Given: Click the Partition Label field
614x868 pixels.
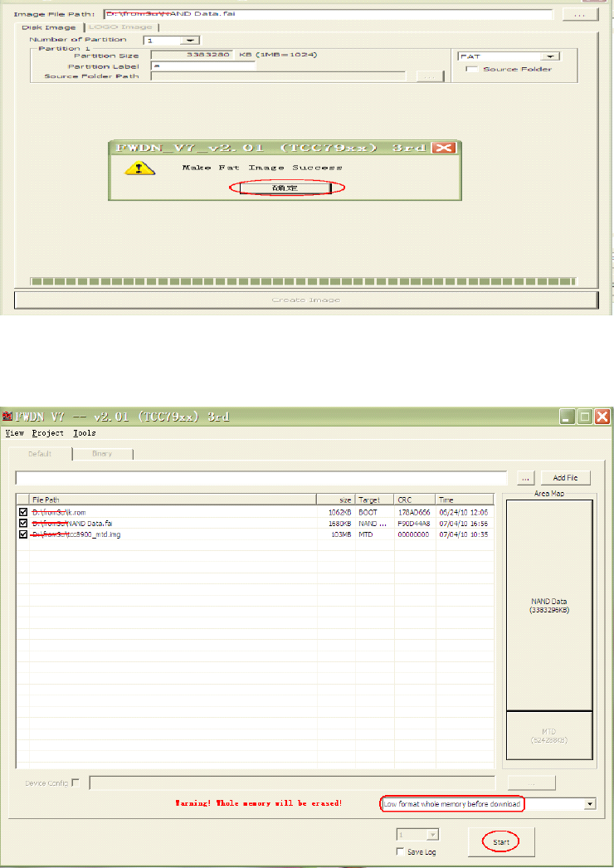Looking at the screenshot, I should [202, 66].
